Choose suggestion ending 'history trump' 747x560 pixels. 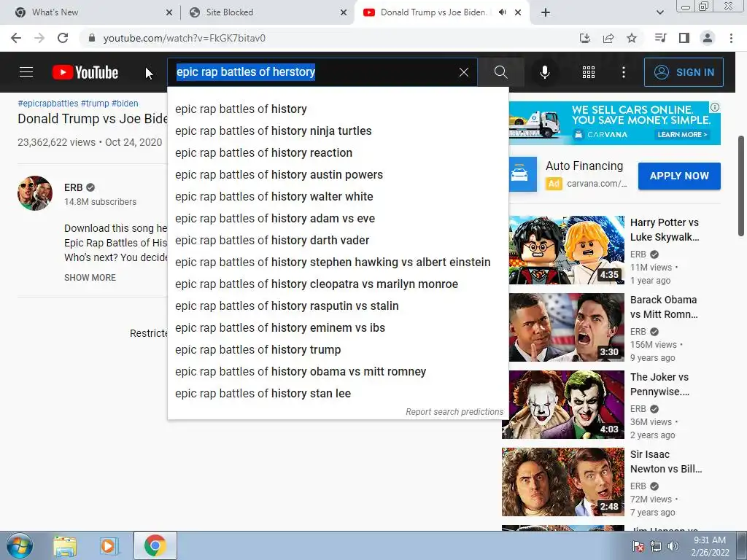tap(338, 350)
